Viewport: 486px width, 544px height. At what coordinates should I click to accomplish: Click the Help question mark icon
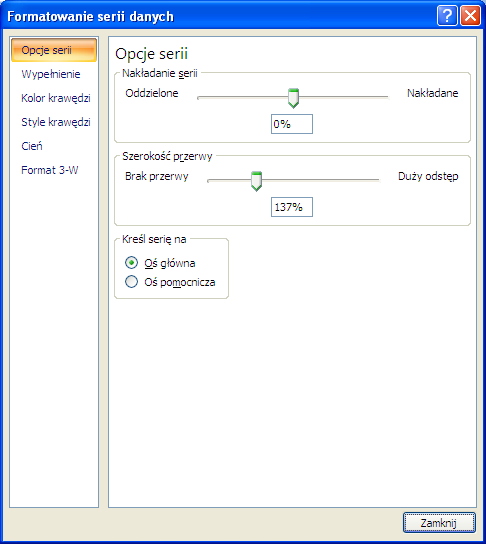point(447,16)
